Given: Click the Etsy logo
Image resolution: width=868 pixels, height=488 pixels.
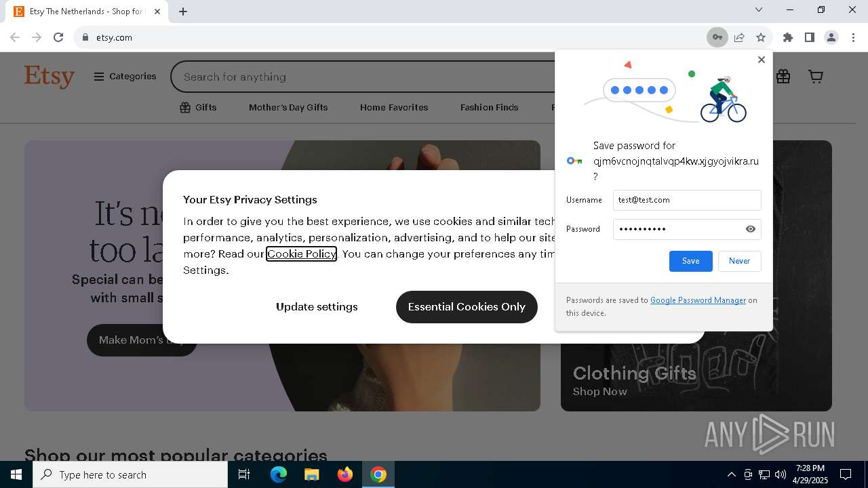Looking at the screenshot, I should click(x=50, y=77).
